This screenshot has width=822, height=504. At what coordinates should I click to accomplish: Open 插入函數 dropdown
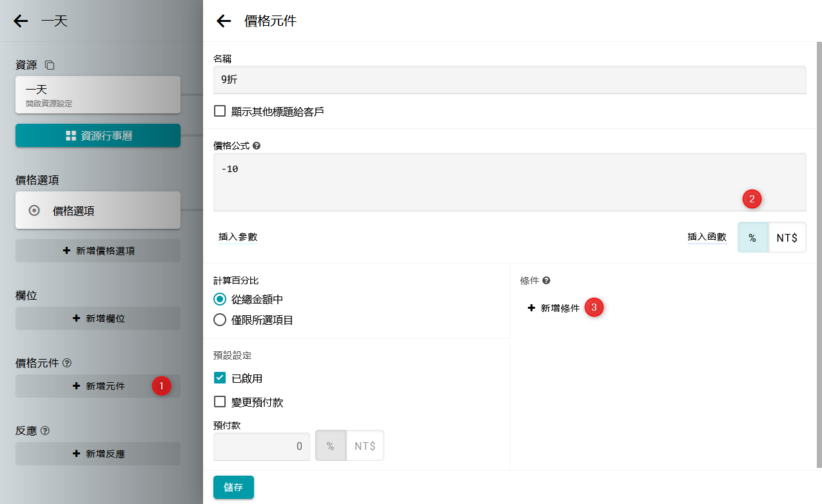pos(707,237)
